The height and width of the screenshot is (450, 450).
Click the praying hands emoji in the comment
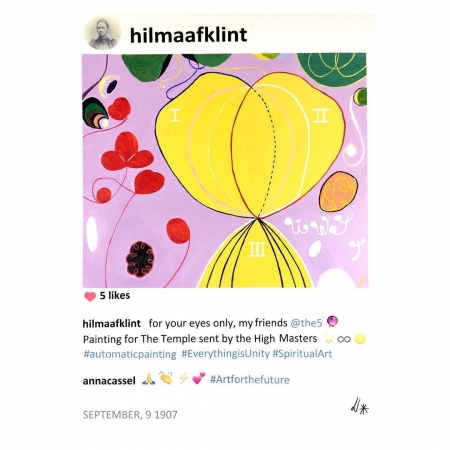pos(148,379)
